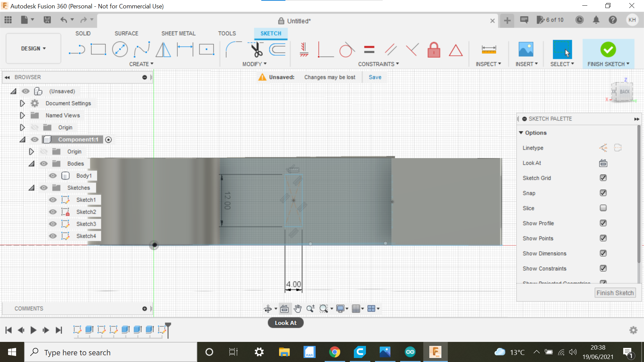Click the 6 of 10 documents indicator
644x362 pixels.
click(550, 20)
